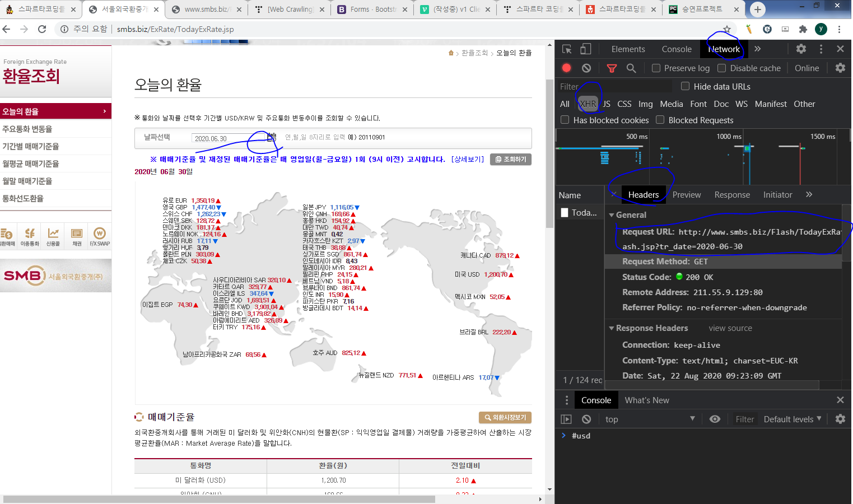
Task: Filter requests by JS type
Action: 607,104
